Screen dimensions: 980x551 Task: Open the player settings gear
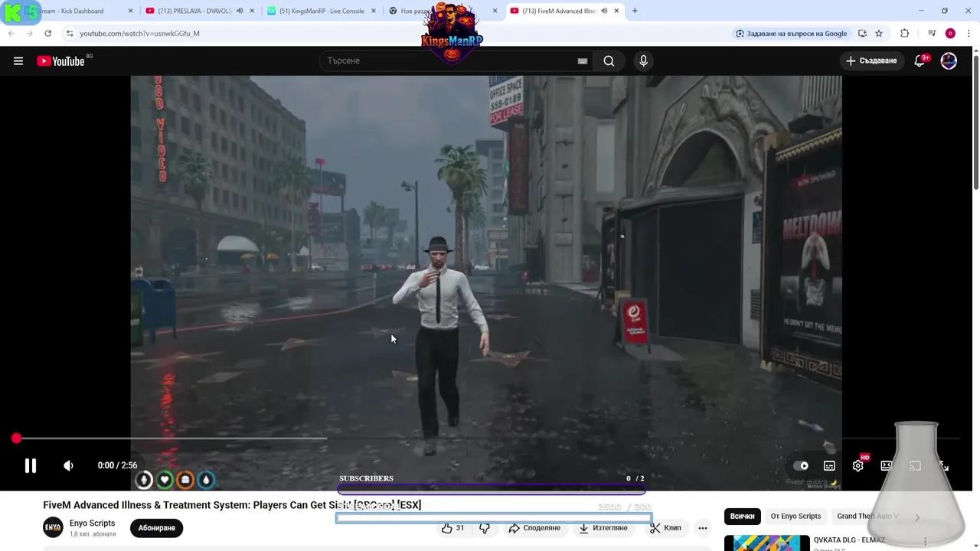coord(858,465)
